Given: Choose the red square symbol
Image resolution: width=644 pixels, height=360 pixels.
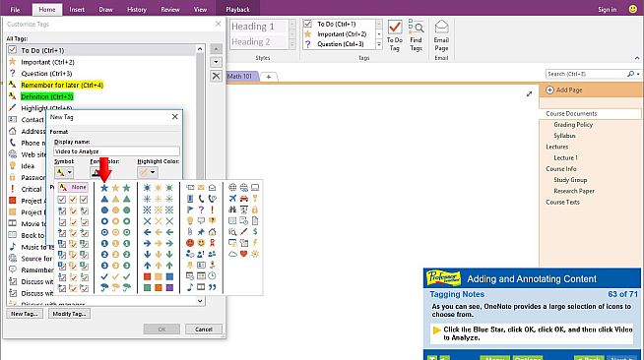Looking at the screenshot, I should tap(147, 276).
